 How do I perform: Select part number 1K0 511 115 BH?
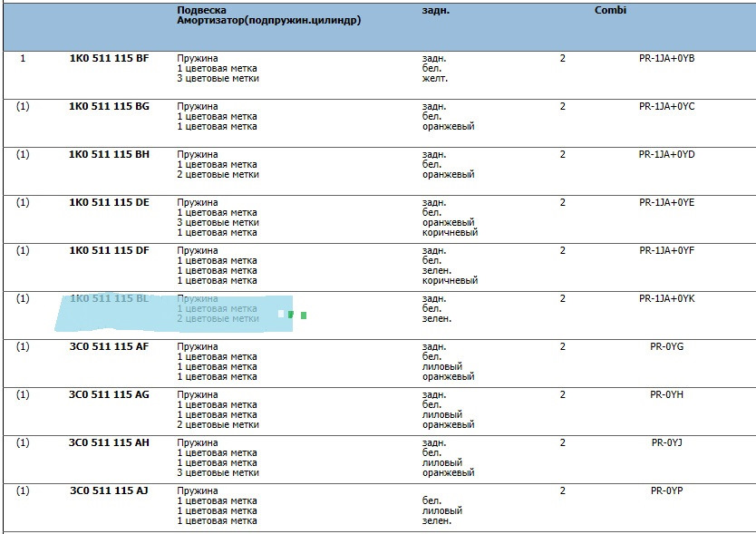tap(109, 154)
